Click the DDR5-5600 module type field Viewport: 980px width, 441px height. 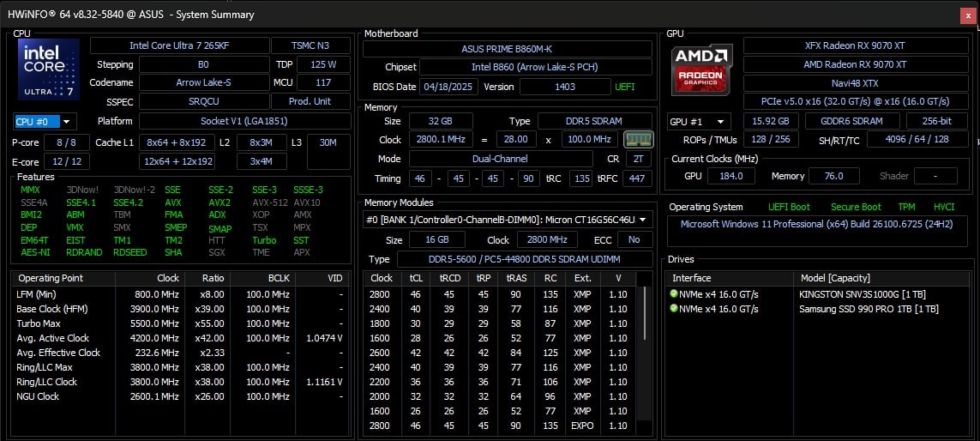[525, 259]
